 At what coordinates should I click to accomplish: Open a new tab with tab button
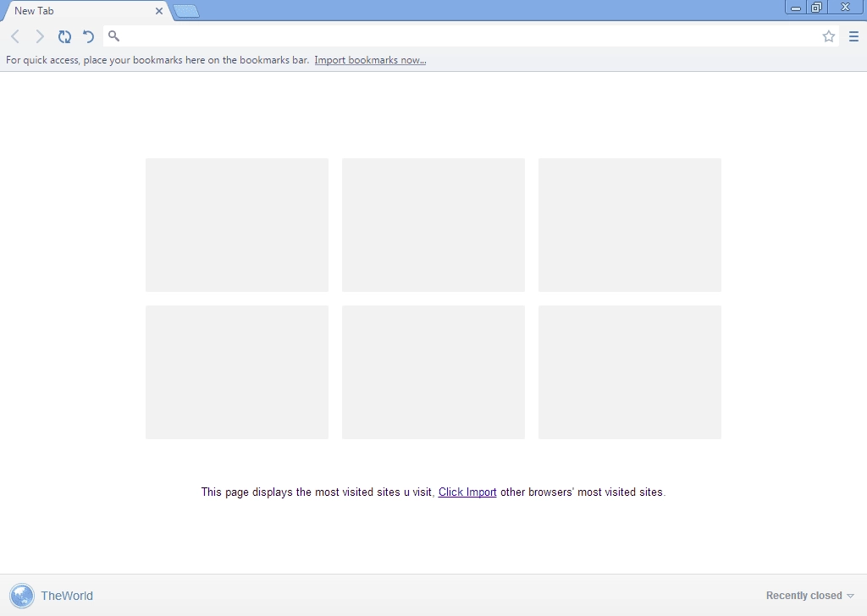click(186, 11)
